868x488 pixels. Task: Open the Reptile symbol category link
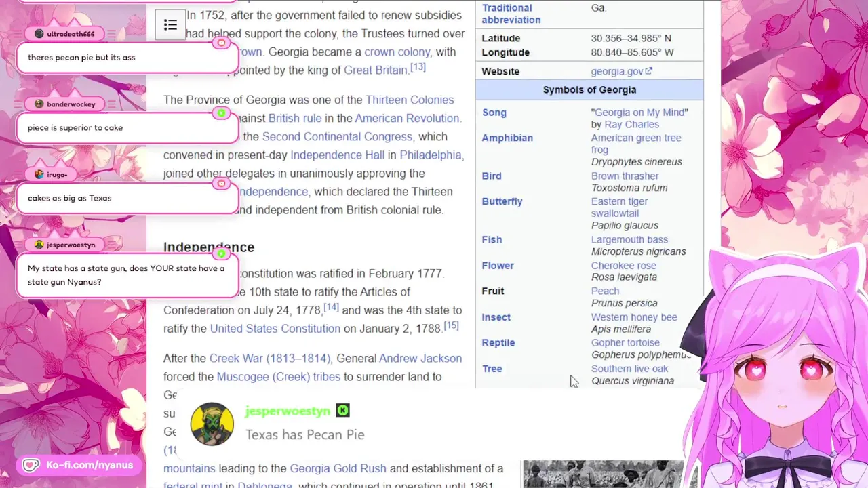[498, 342]
